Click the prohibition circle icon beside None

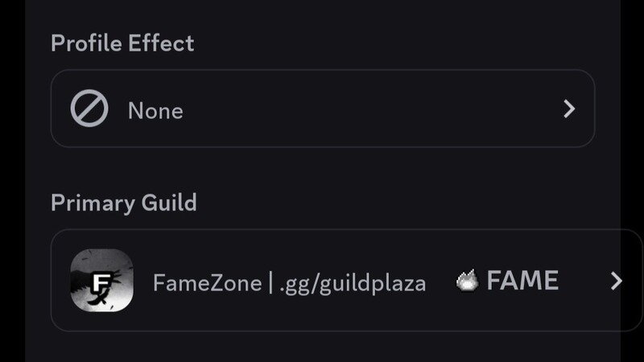pyautogui.click(x=89, y=109)
